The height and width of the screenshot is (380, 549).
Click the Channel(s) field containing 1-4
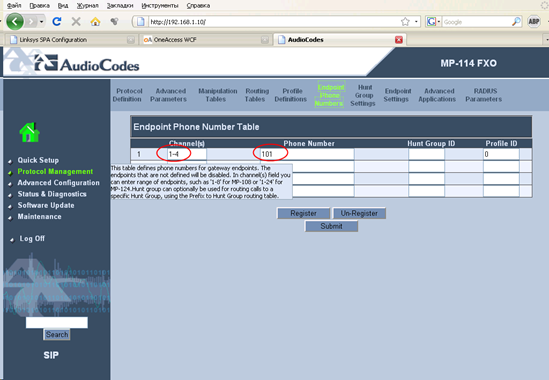(187, 154)
